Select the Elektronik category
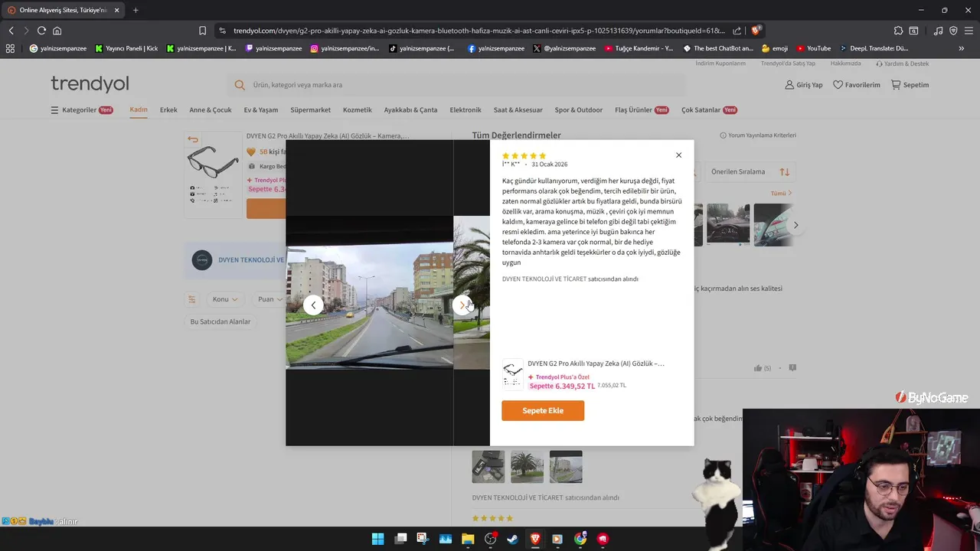The height and width of the screenshot is (551, 980). pos(465,110)
